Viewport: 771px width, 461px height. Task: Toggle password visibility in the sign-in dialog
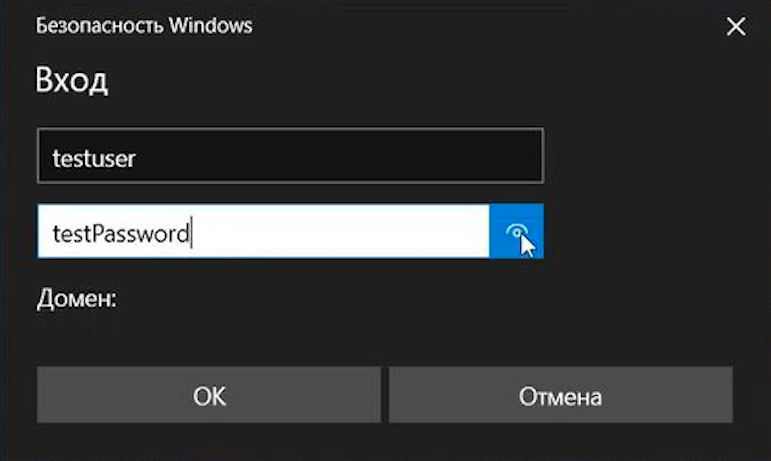[x=516, y=232]
